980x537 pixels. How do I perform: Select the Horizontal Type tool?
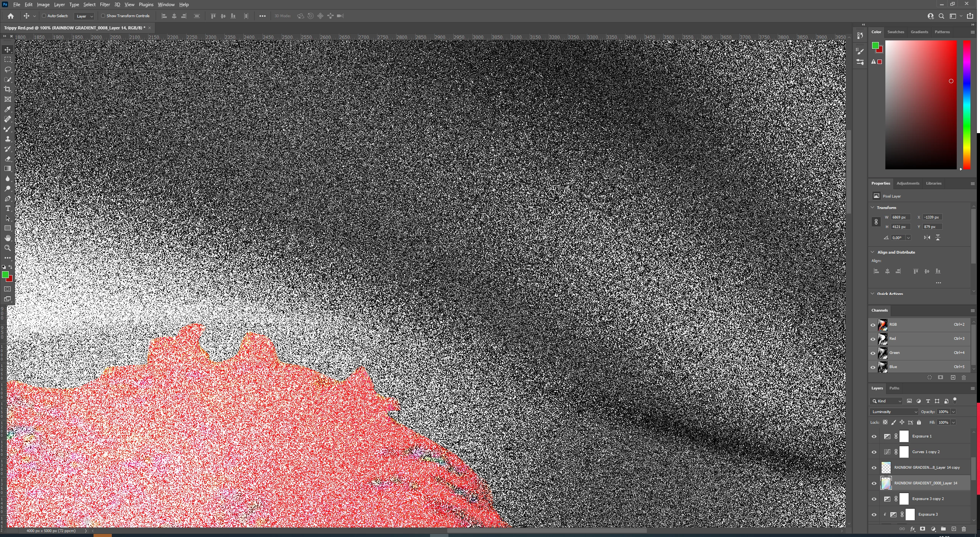click(x=8, y=209)
